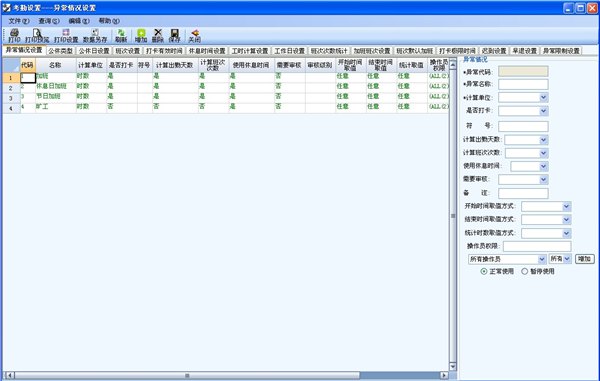Switch to the 班次设置 tab
Viewport: 600px width, 381px height.
(x=128, y=50)
